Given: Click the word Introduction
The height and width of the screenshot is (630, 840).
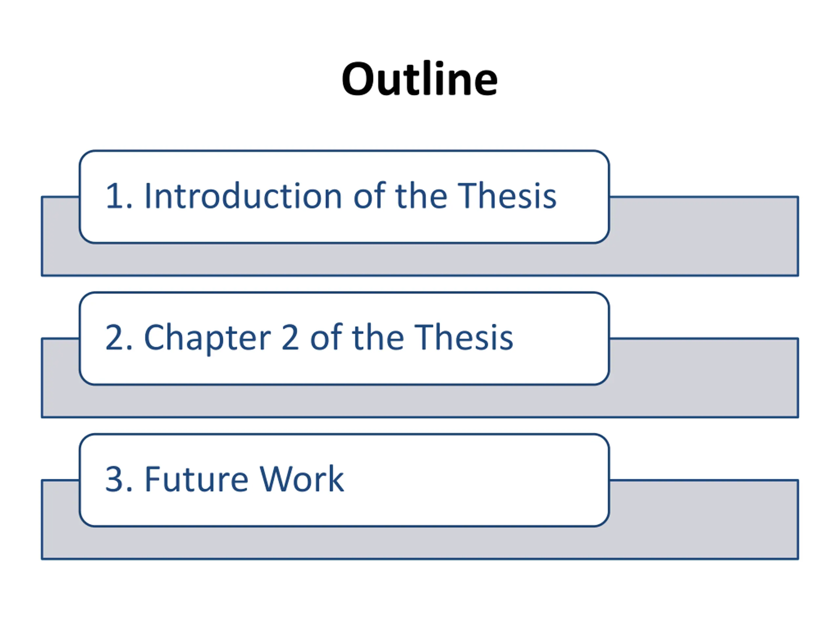Looking at the screenshot, I should [243, 196].
